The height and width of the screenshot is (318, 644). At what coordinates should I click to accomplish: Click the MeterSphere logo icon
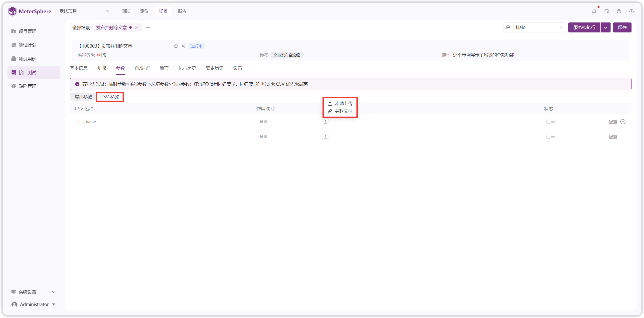(x=12, y=11)
